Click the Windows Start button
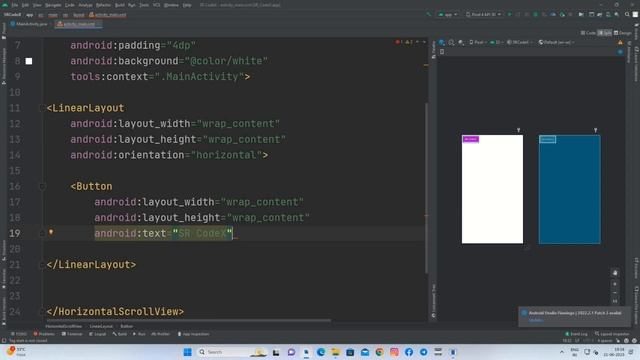Screen dimensions: 640x360 [x=187, y=352]
